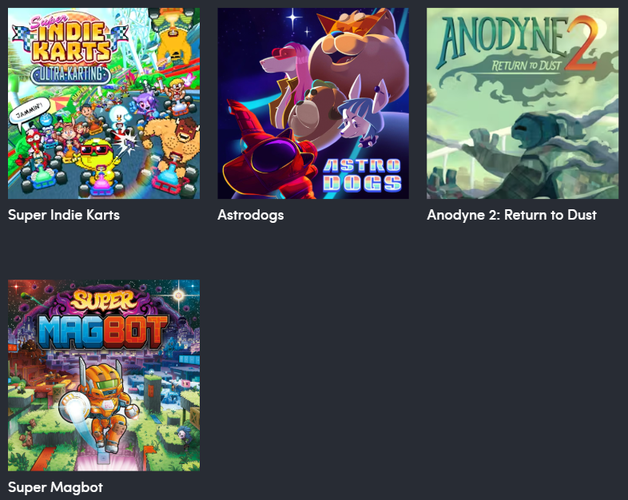Image resolution: width=628 pixels, height=500 pixels.
Task: Open the Anodyne 2 cover image
Action: click(x=522, y=103)
